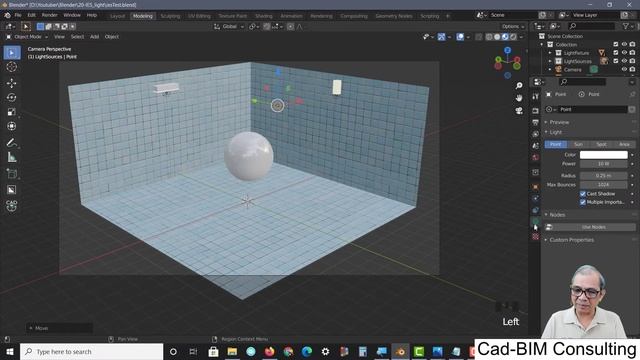The width and height of the screenshot is (640, 360).
Task: Expand the LightSources collection
Action: 550,61
